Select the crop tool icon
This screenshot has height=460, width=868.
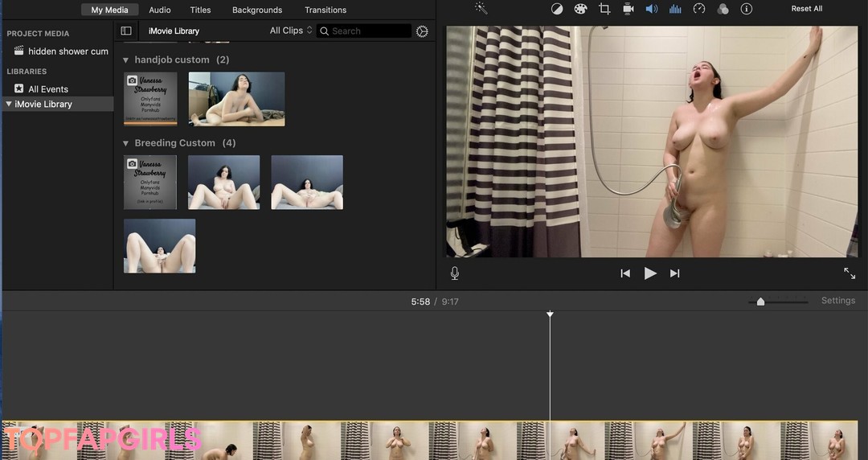point(604,9)
